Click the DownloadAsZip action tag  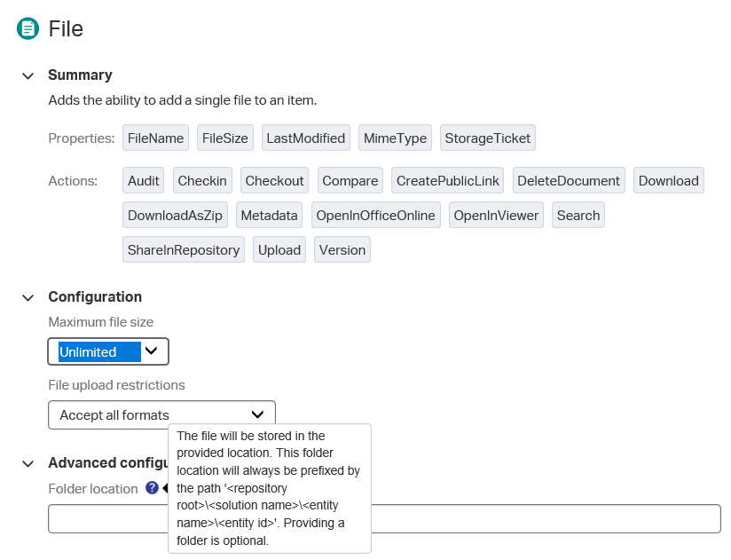[x=176, y=215]
